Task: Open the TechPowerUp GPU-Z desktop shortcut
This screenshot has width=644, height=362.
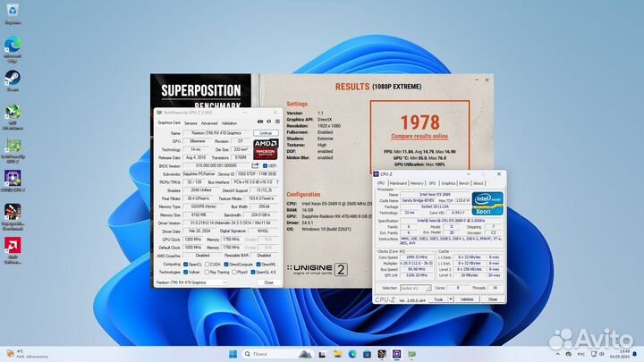Action: [13, 150]
